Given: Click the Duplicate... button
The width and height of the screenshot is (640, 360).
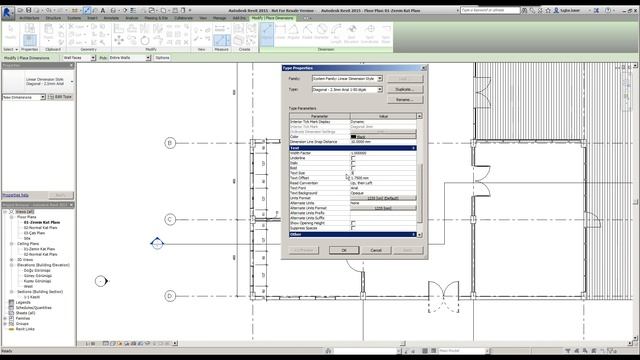Looking at the screenshot, I should click(x=405, y=89).
